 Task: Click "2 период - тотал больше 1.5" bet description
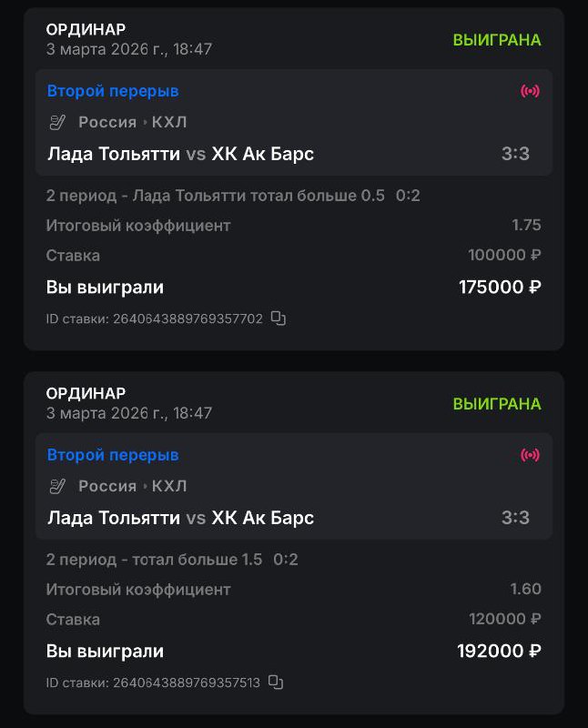pos(155,559)
